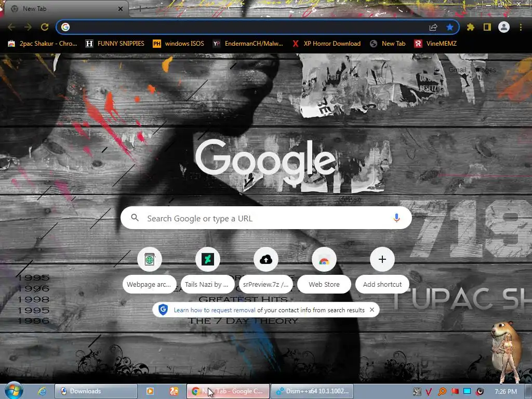This screenshot has width=532, height=399.
Task: Click the Google icon in address bar
Action: click(65, 27)
